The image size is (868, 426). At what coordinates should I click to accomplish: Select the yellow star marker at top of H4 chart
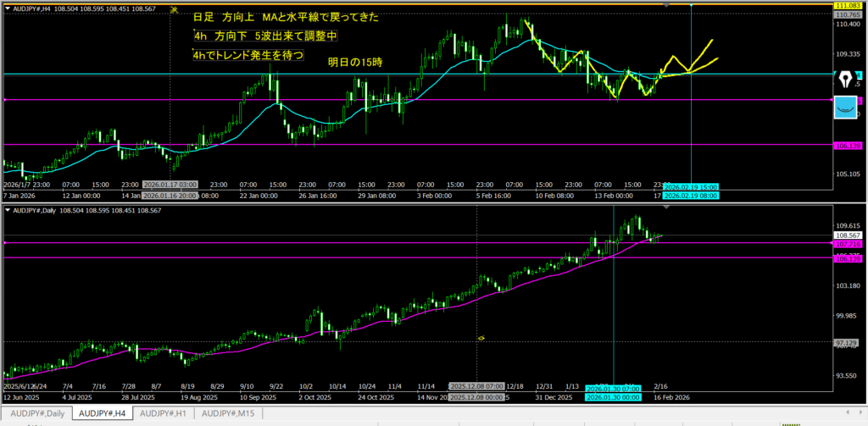(x=174, y=10)
